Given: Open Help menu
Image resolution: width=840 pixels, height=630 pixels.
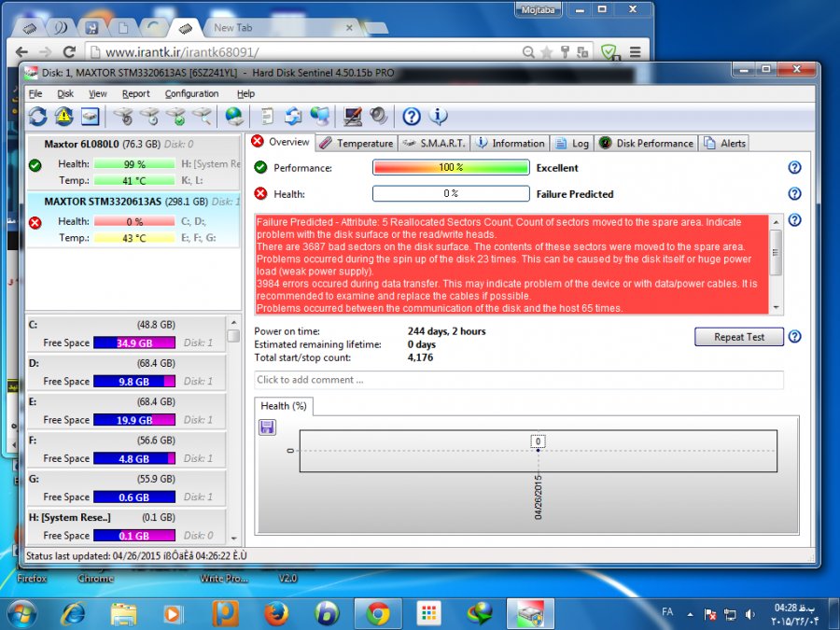Looking at the screenshot, I should tap(245, 93).
